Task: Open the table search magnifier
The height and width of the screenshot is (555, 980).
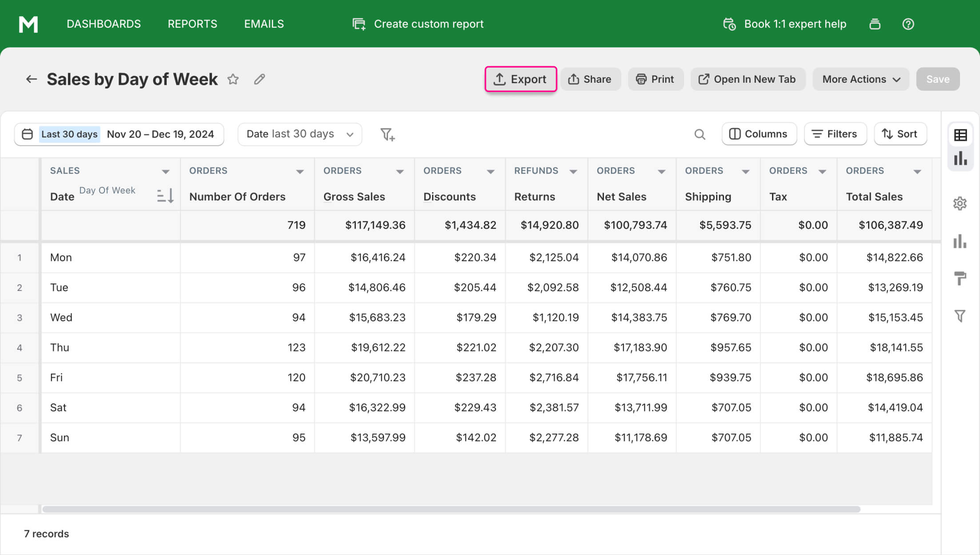Action: click(700, 134)
